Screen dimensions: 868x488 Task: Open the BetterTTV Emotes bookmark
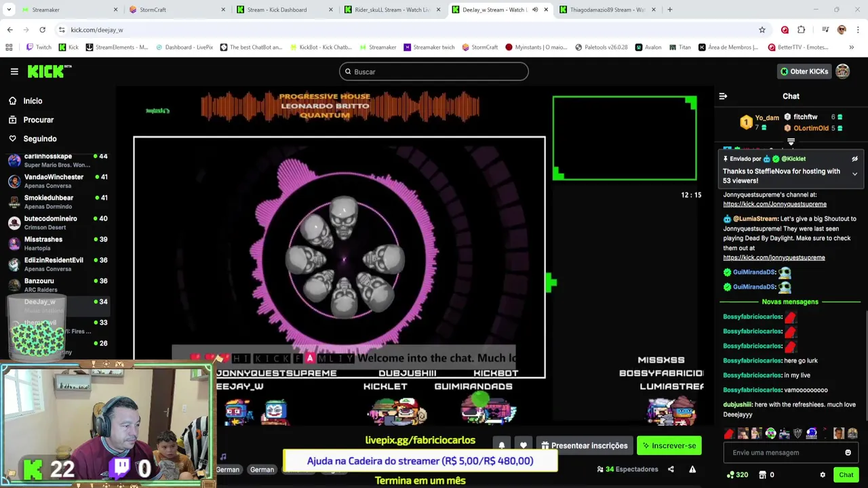click(x=798, y=47)
